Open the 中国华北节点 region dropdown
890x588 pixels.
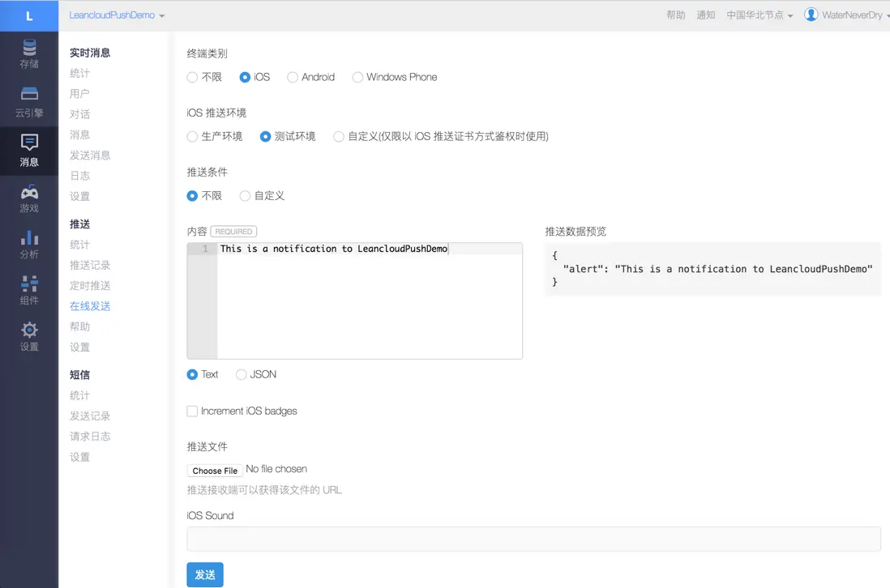(x=759, y=15)
